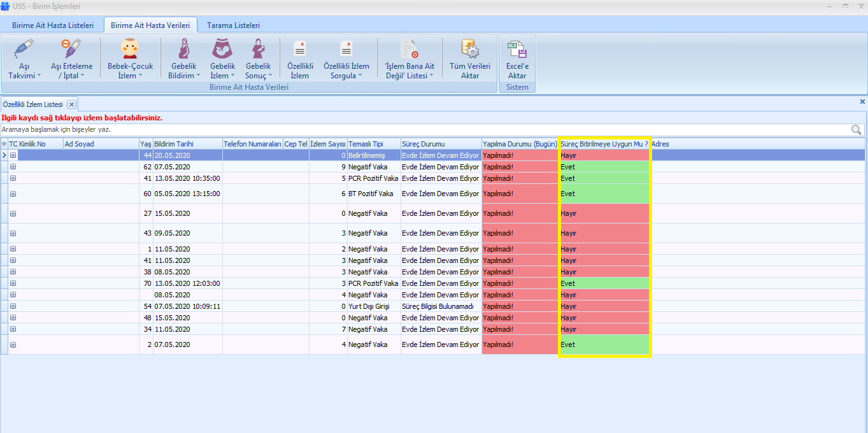
Task: Open Özellikli İzlem Sorgula dropdown
Action: 346,75
